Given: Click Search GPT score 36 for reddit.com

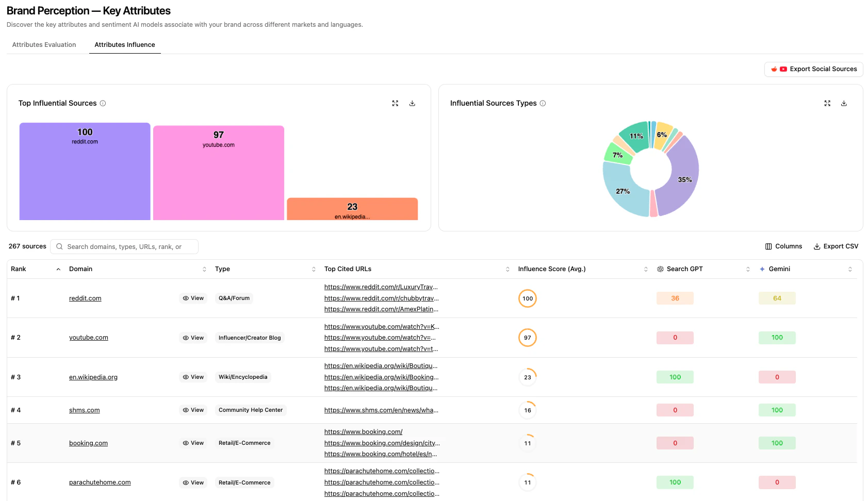Looking at the screenshot, I should pyautogui.click(x=675, y=298).
